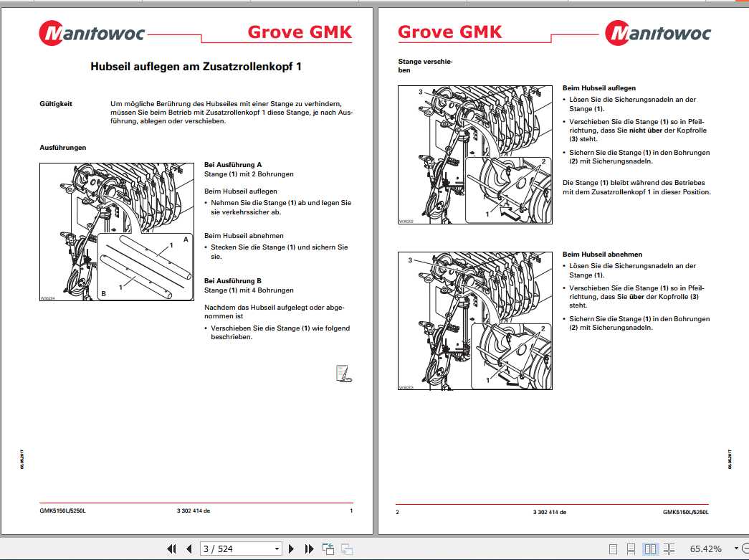
Task: Click the zoom out minus button
Action: coord(745,549)
